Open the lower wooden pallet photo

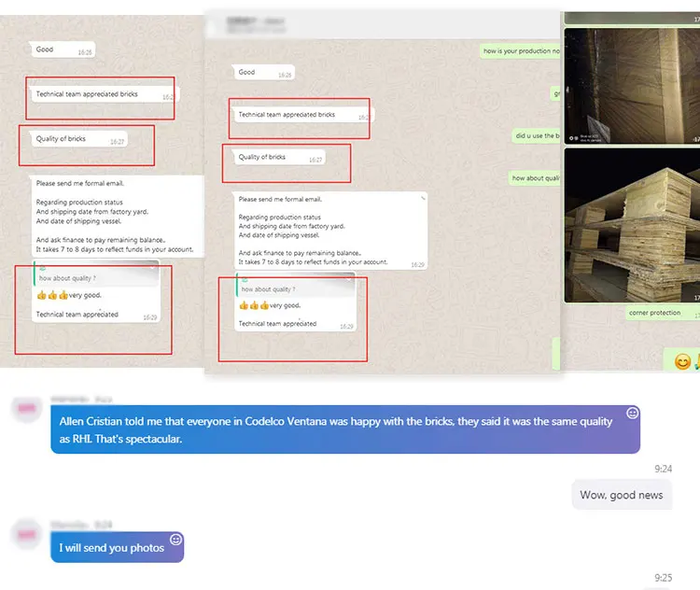coord(631,225)
